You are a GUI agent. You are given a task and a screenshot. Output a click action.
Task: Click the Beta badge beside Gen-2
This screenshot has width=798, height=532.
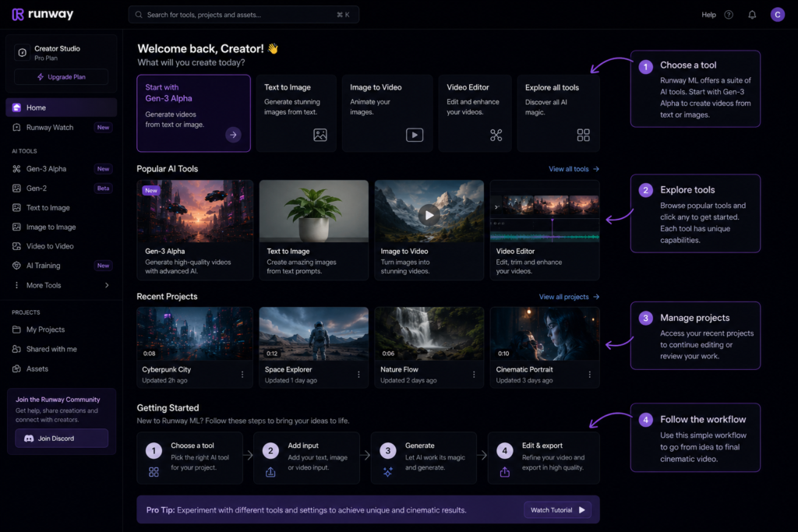pyautogui.click(x=104, y=188)
